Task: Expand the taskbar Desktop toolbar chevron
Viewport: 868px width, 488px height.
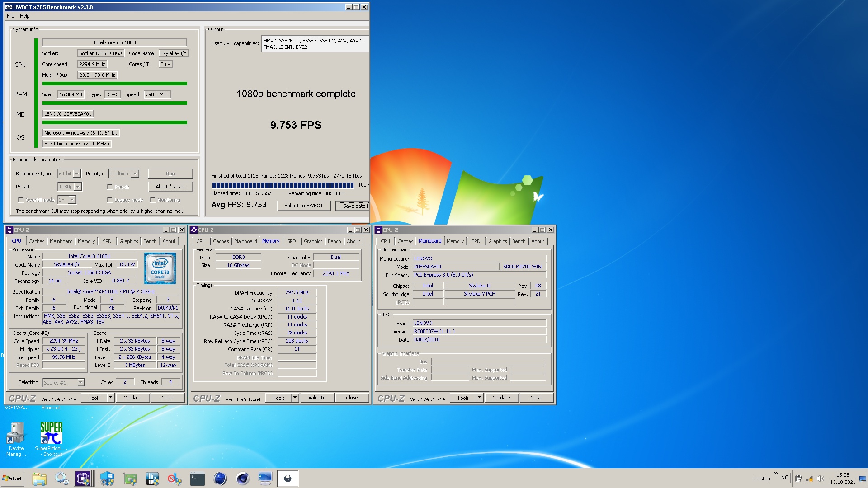Action: (x=775, y=474)
